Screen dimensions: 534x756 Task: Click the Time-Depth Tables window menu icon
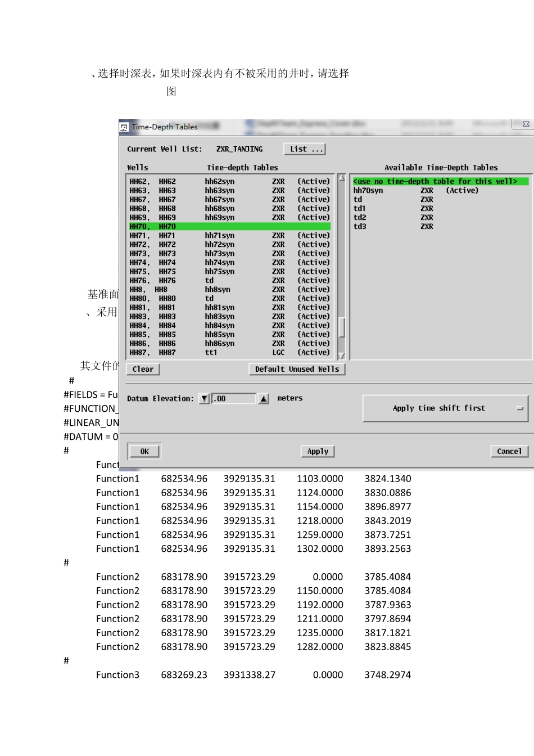coord(124,127)
